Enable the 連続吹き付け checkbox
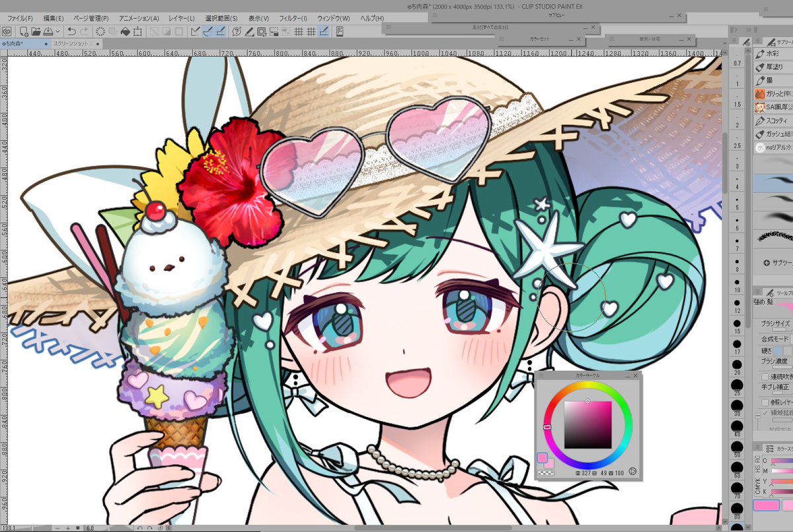The image size is (793, 532). 765,377
